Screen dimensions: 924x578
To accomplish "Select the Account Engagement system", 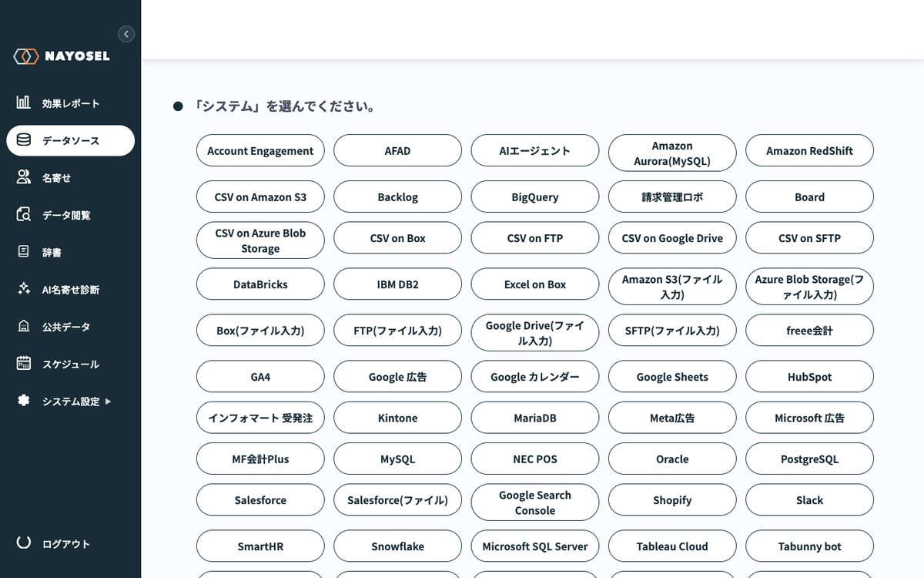I will [260, 150].
